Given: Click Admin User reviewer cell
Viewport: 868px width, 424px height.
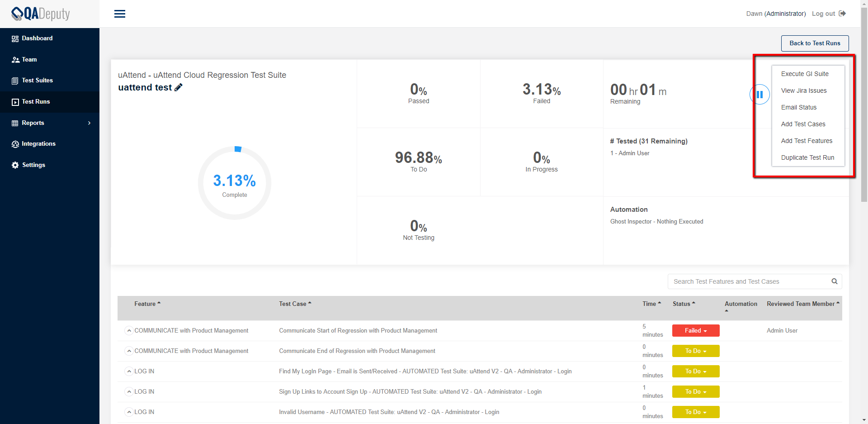Looking at the screenshot, I should click(x=782, y=331).
